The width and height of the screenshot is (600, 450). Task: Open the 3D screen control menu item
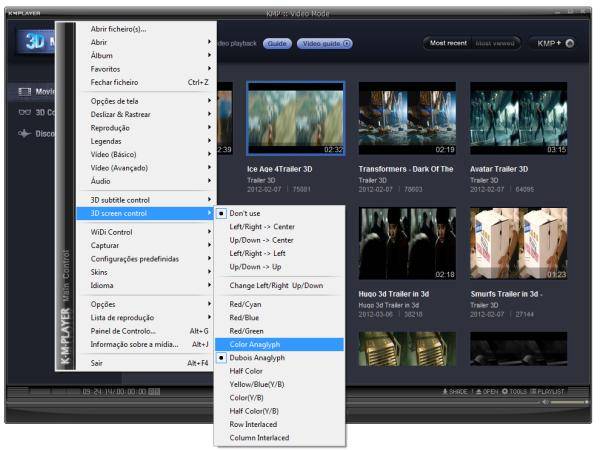pyautogui.click(x=146, y=213)
